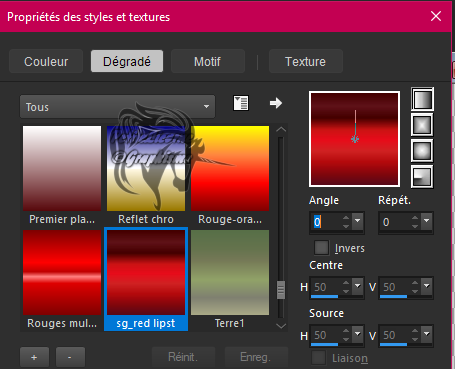The height and width of the screenshot is (369, 455).
Task: Click the Réinit. button
Action: pos(183,357)
